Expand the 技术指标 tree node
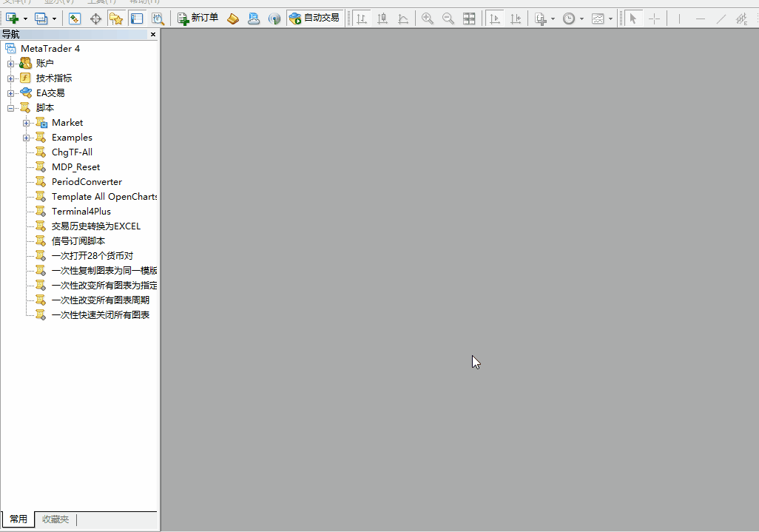The width and height of the screenshot is (759, 532). click(11, 78)
